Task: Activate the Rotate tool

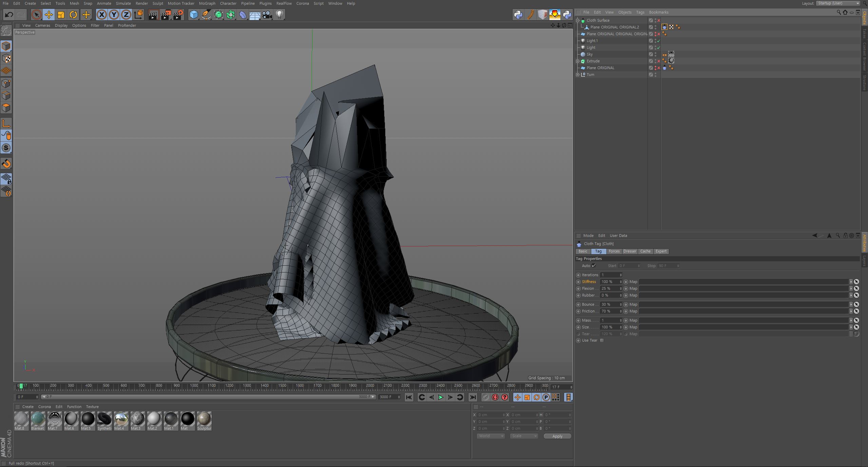Action: click(73, 15)
